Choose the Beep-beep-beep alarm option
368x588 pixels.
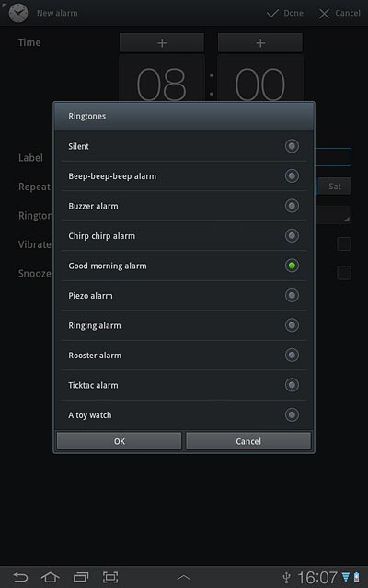tap(184, 175)
